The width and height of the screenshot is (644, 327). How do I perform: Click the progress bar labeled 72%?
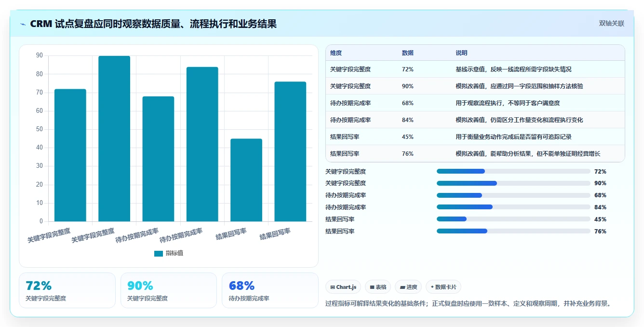point(513,171)
